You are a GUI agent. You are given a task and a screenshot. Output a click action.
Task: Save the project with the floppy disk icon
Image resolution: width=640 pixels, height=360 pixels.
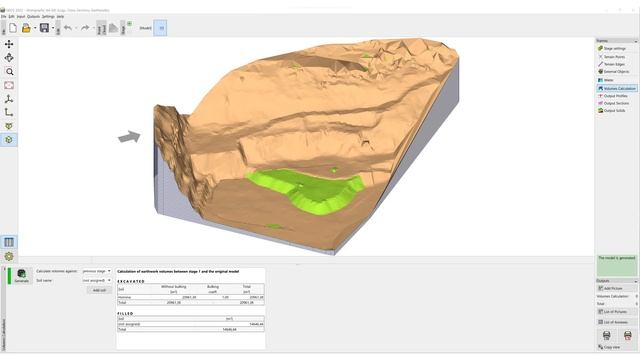click(44, 28)
